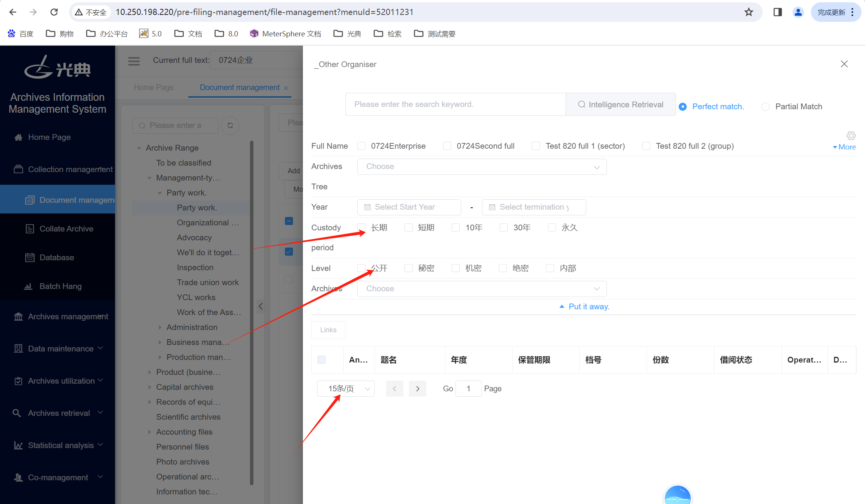Click the Data maintenance sidebar icon
Image resolution: width=865 pixels, height=504 pixels.
pos(18,348)
